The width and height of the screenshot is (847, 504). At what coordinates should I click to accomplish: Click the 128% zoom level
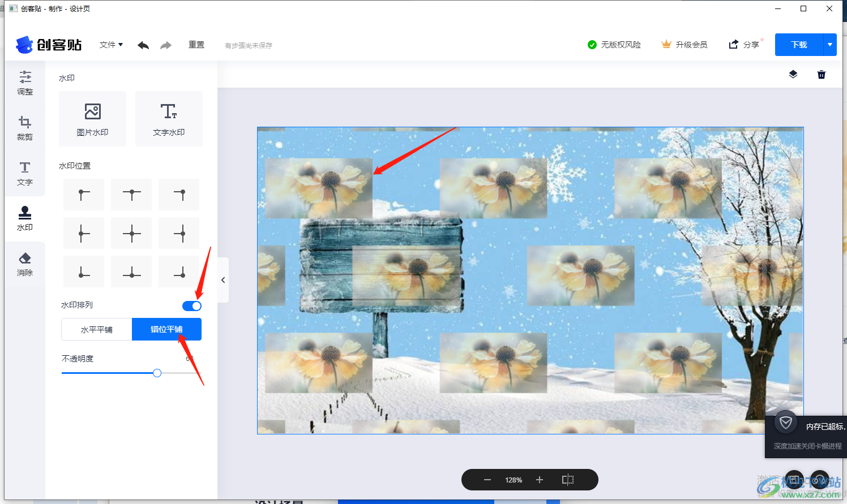514,480
